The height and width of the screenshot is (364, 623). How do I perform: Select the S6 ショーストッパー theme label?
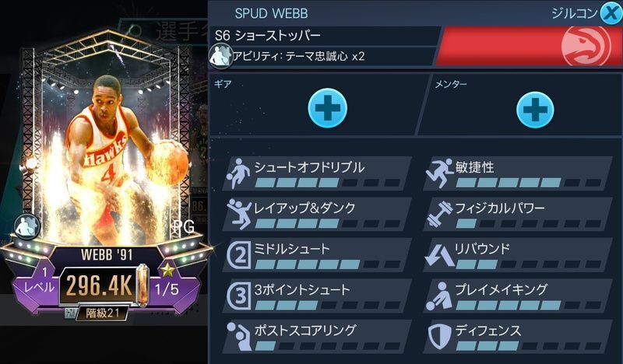(x=268, y=36)
